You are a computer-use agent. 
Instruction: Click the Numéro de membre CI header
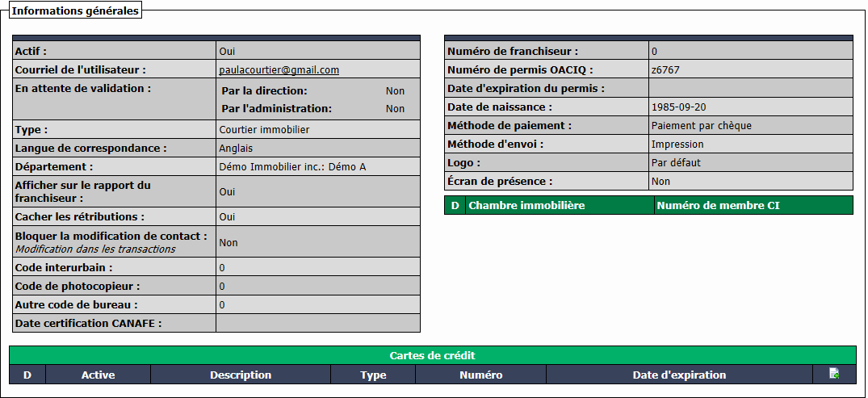click(753, 205)
